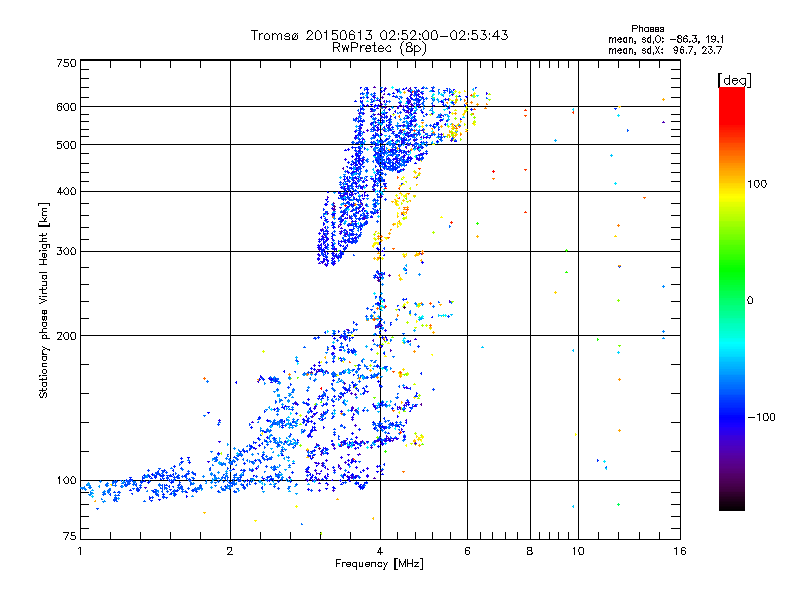Click the 'Frequency [MHz]' x-axis label

[x=379, y=564]
